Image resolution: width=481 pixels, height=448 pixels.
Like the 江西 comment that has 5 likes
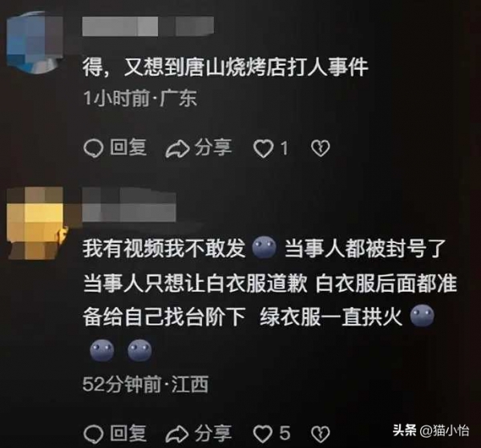(x=263, y=434)
